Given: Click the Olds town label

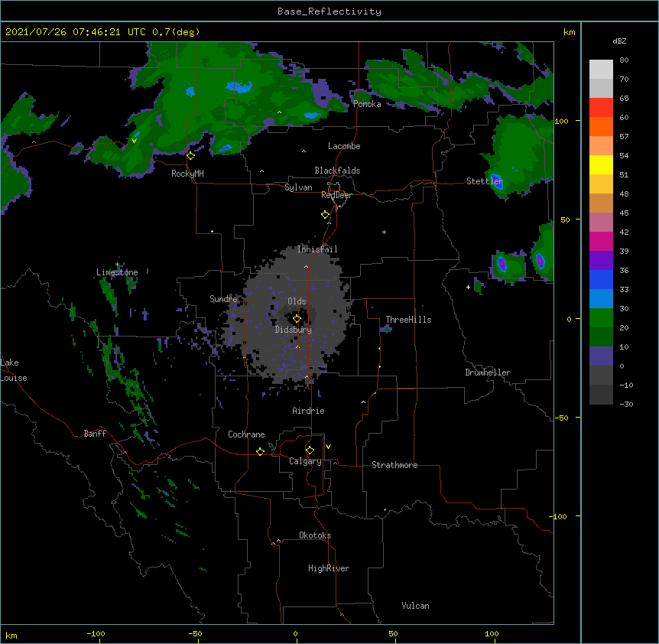Looking at the screenshot, I should click(x=297, y=301).
